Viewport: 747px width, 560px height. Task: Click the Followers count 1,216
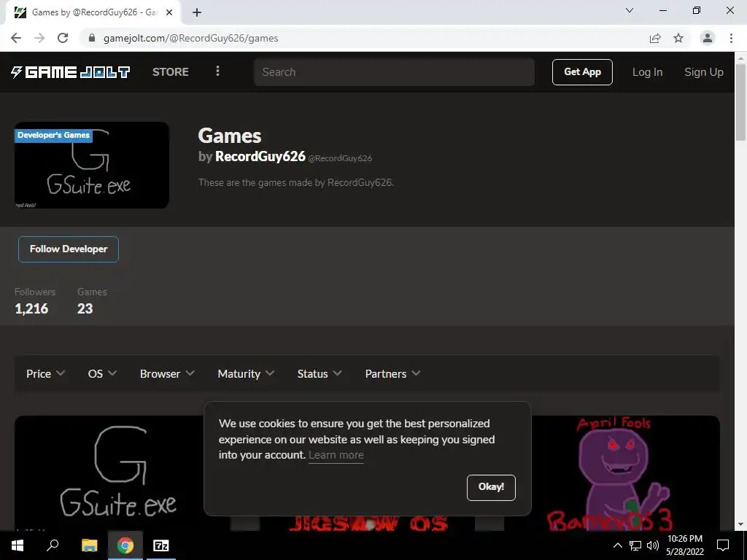tap(31, 309)
